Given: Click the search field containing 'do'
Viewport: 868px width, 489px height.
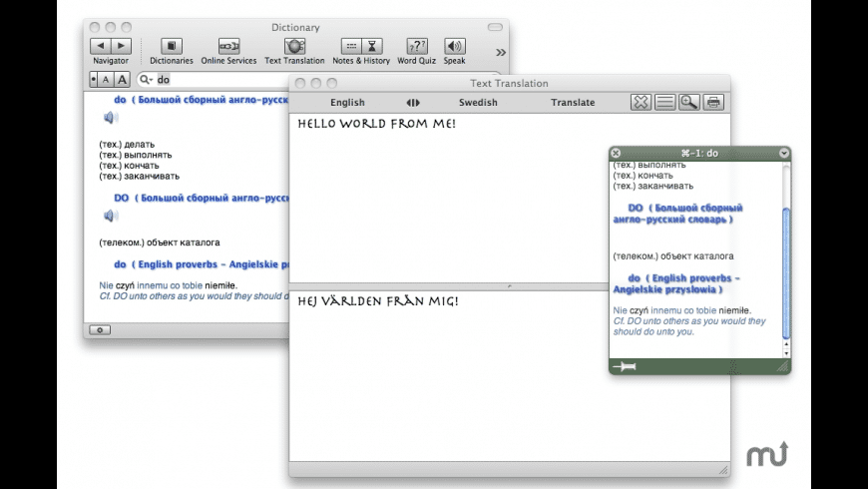Looking at the screenshot, I should 221,80.
